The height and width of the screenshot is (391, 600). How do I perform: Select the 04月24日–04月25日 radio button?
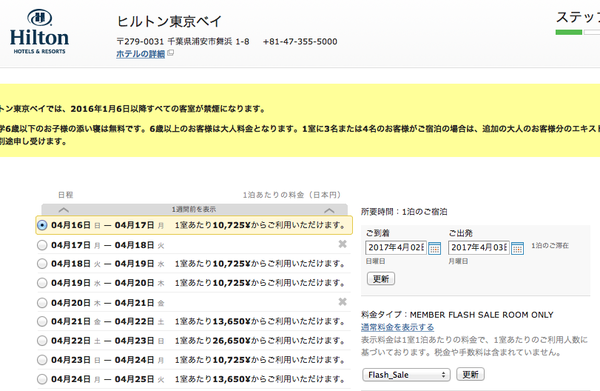click(42, 380)
